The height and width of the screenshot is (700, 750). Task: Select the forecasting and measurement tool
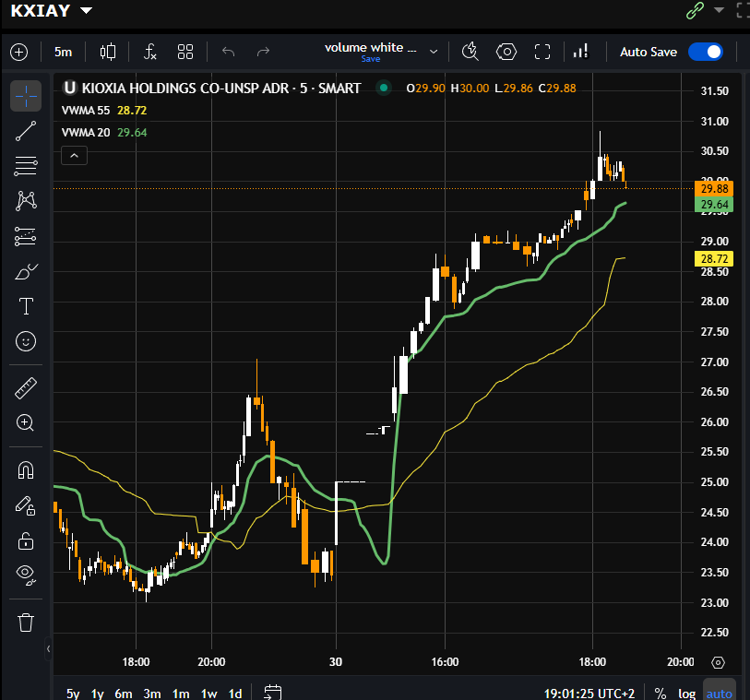(26, 236)
